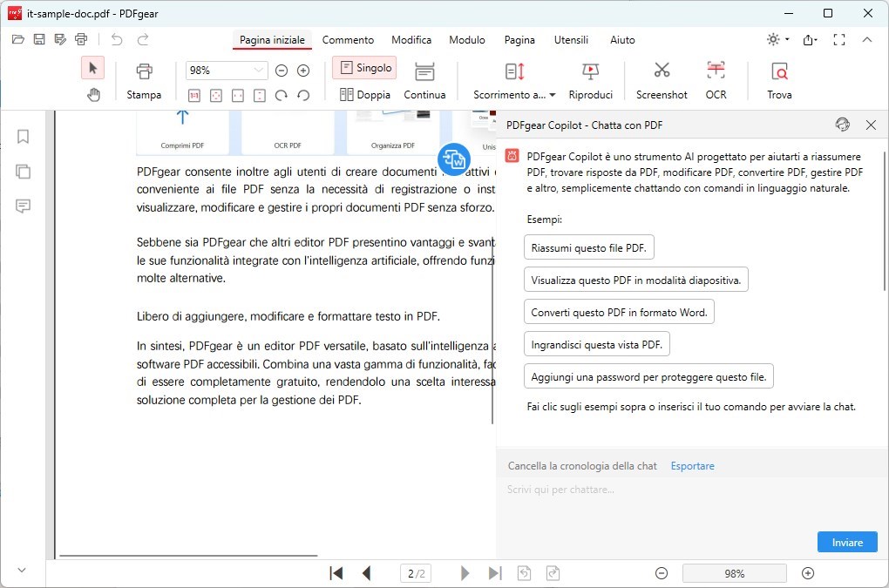Click the small print icon in the quick toolbar

81,39
